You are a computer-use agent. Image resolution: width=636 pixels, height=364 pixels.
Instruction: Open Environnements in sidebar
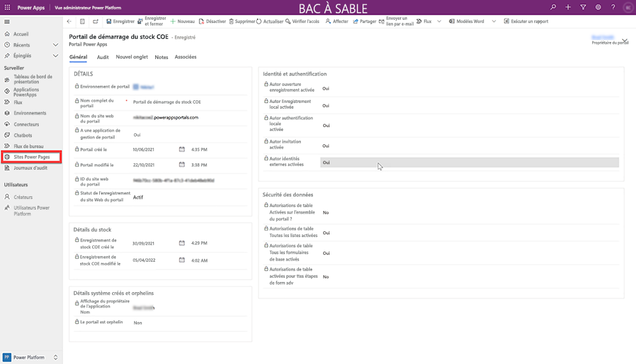pos(31,113)
